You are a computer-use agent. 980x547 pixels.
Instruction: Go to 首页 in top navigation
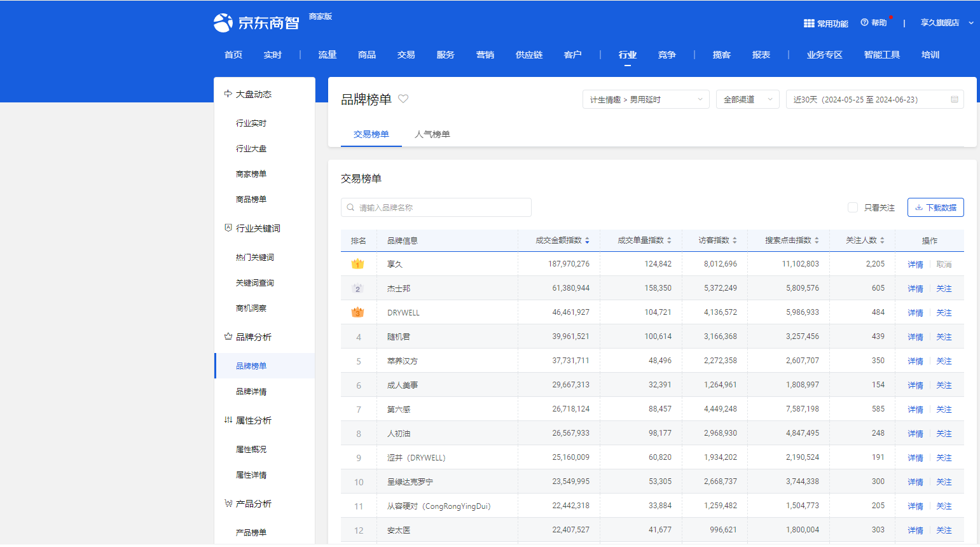point(233,55)
